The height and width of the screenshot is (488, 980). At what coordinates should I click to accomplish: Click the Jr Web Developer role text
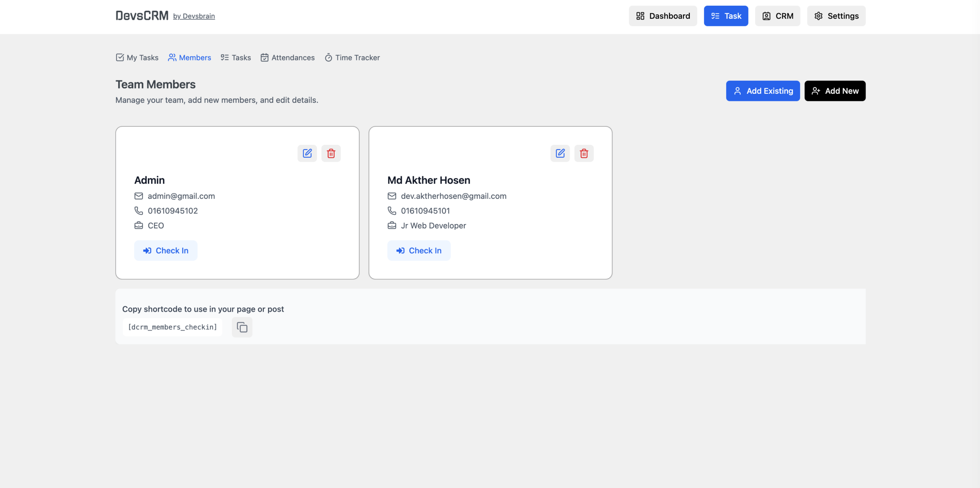433,226
